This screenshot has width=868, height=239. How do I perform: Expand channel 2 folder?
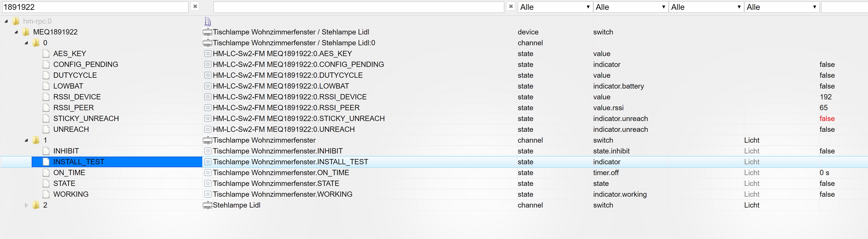26,205
